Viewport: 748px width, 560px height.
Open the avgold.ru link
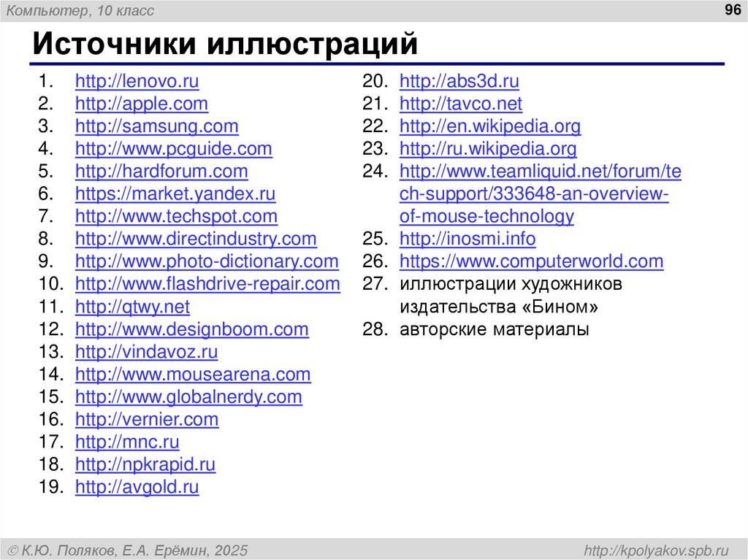[137, 487]
